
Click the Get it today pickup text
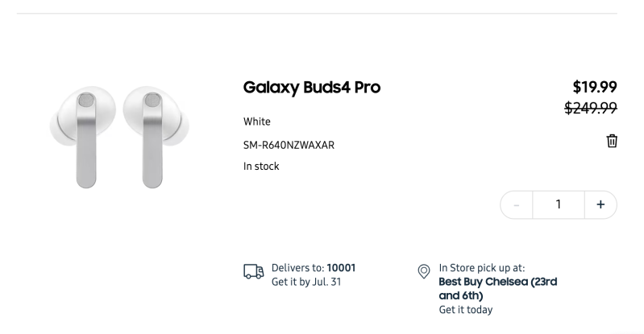[x=466, y=310]
